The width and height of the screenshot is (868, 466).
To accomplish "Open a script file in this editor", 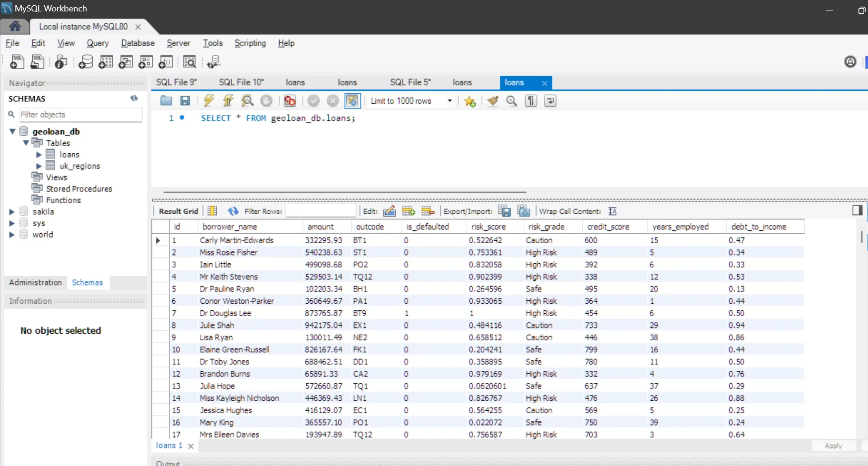I will (x=166, y=100).
